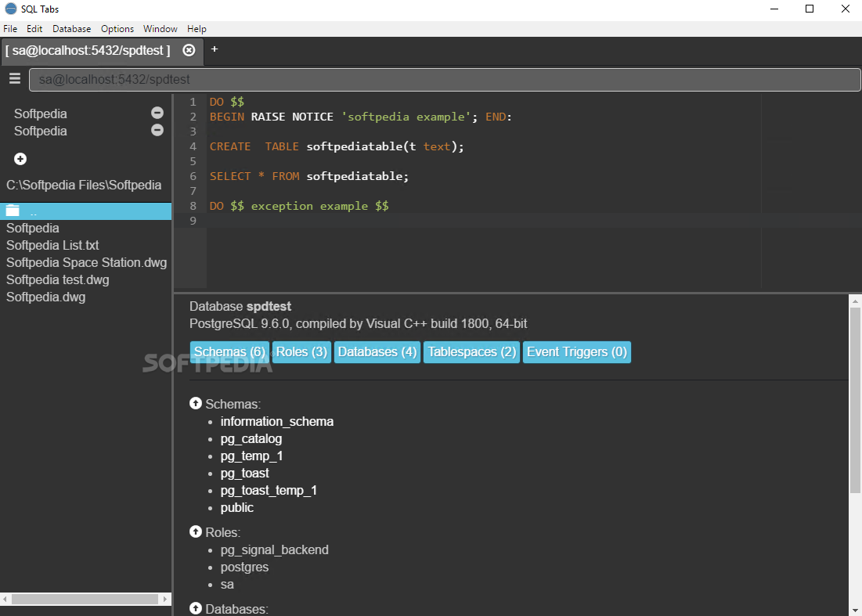Click the sa role entry
862x616 pixels.
(227, 585)
